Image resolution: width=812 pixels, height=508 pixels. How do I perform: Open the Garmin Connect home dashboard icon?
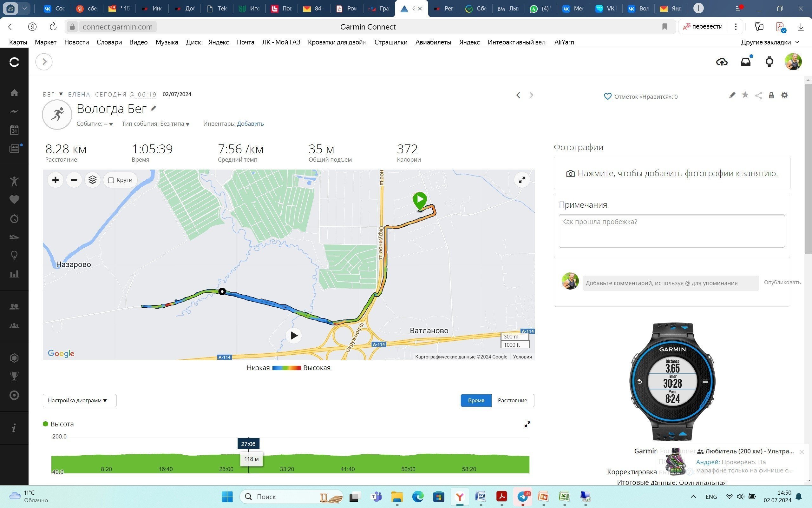[14, 93]
